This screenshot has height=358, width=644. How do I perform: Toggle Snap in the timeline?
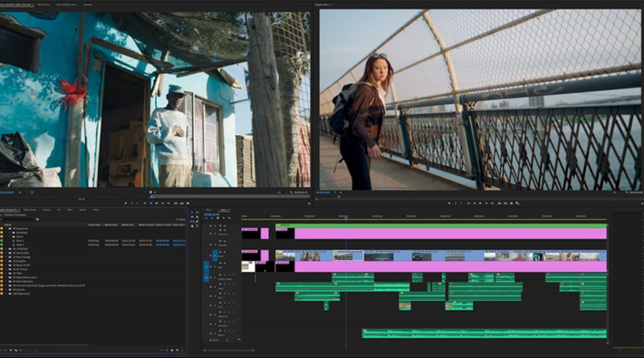pyautogui.click(x=211, y=218)
